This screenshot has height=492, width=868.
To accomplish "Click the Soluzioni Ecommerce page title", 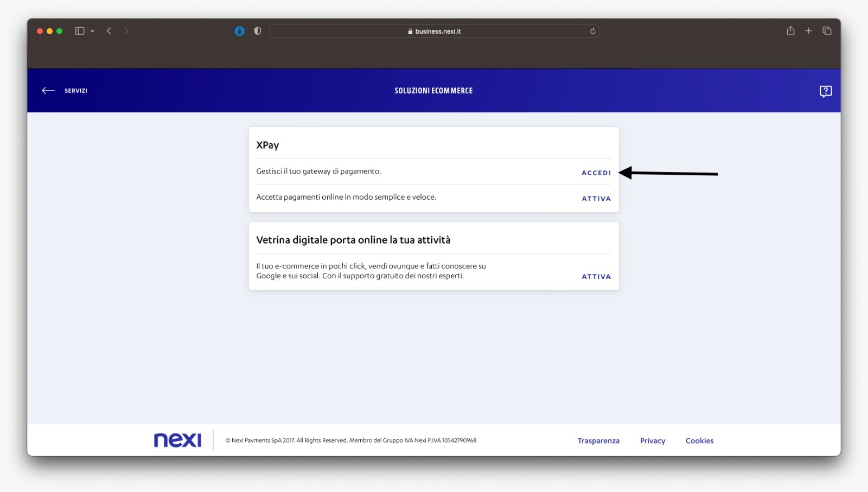I will point(433,91).
